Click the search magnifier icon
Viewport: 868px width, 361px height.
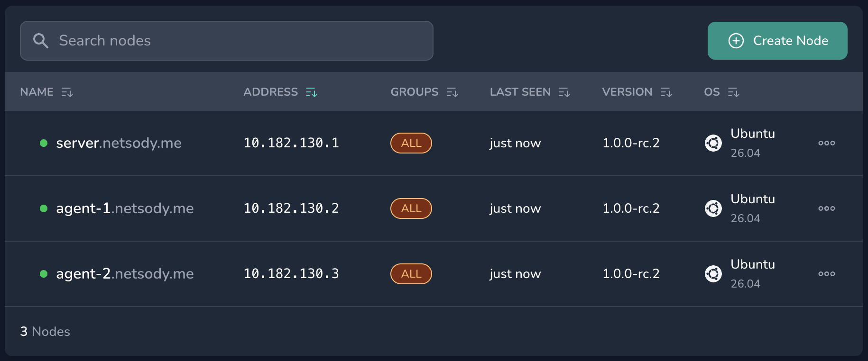coord(41,41)
